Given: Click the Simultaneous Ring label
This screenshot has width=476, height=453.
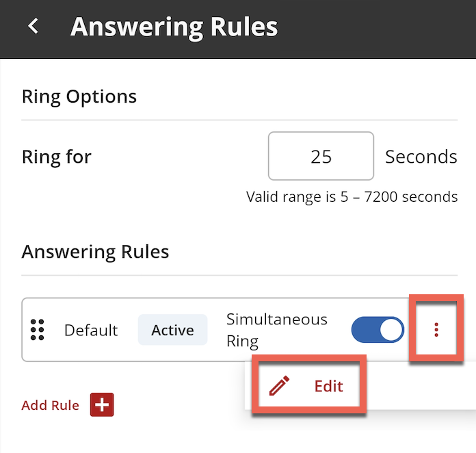Looking at the screenshot, I should 277,331.
